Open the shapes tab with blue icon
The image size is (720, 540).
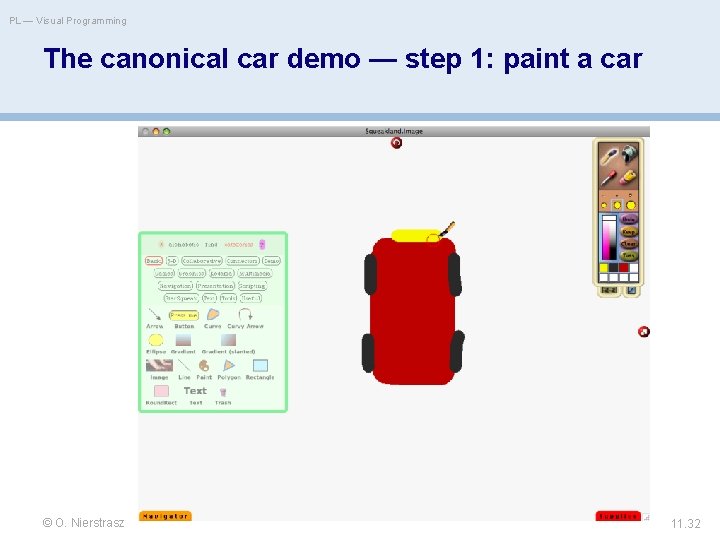(632, 290)
